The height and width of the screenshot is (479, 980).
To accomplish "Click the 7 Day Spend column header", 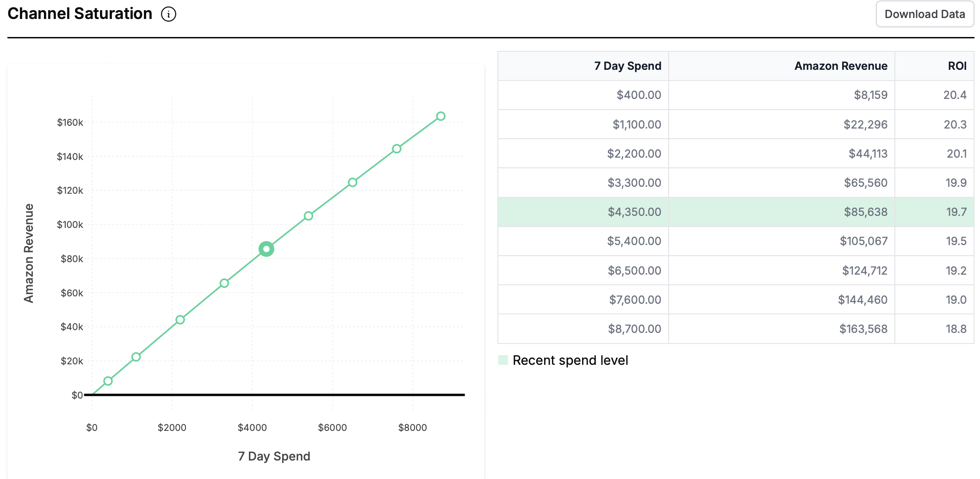I will coord(627,66).
